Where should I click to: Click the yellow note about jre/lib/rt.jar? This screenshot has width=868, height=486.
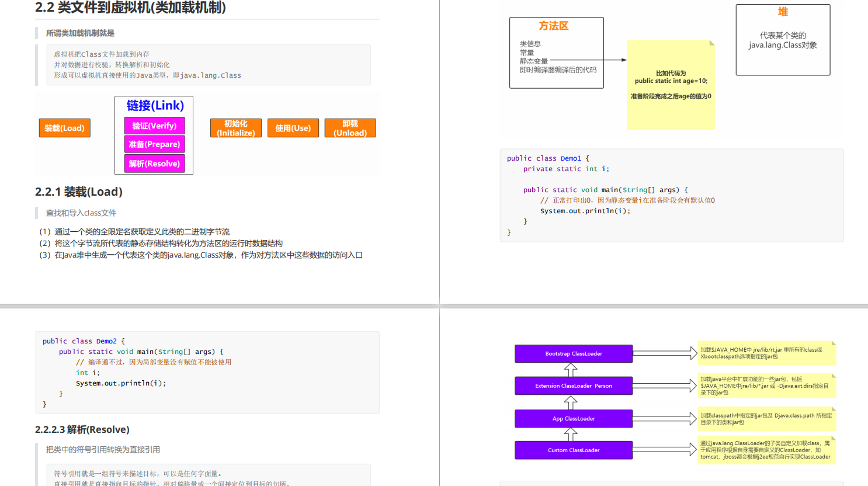pos(767,353)
